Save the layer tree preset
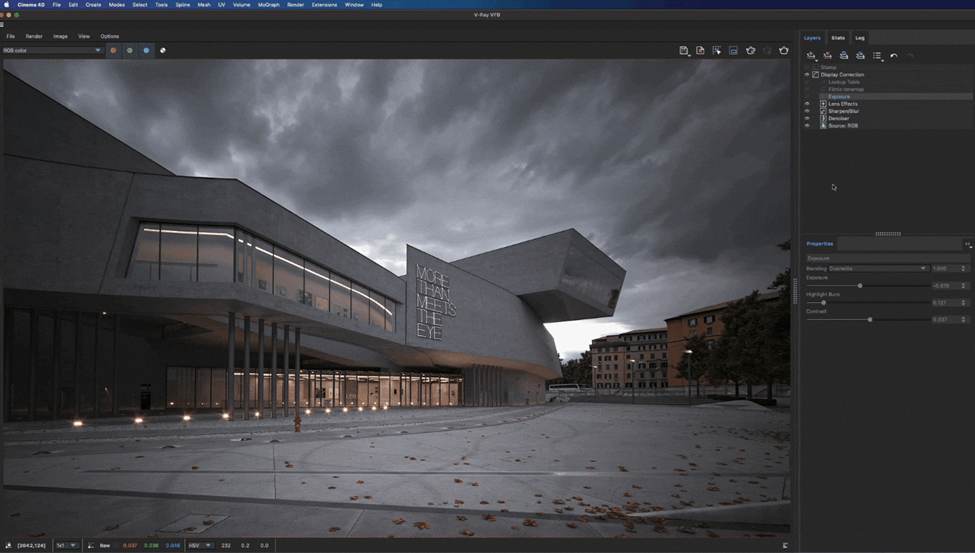 click(844, 55)
